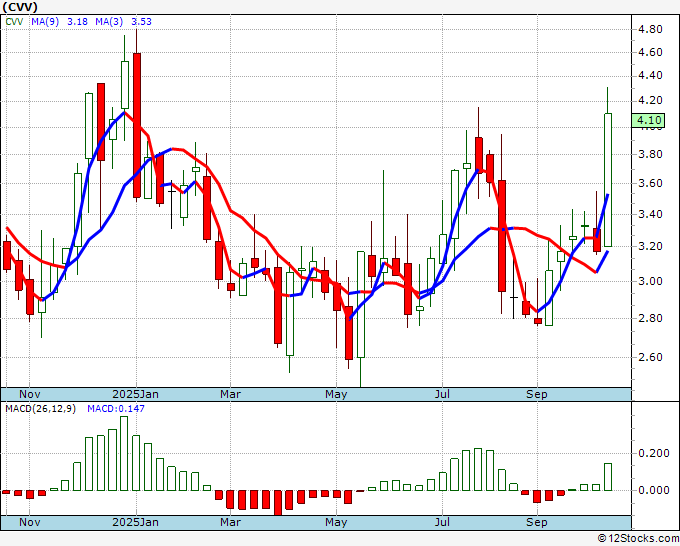Click the 2.60 price level label
The height and width of the screenshot is (546, 680).
[649, 357]
